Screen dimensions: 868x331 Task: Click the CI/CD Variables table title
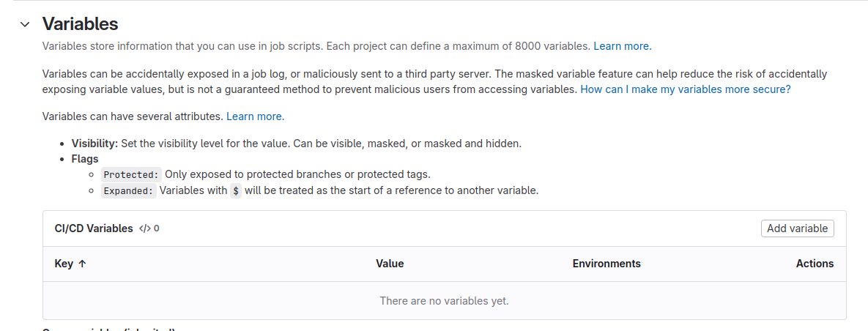coord(94,228)
